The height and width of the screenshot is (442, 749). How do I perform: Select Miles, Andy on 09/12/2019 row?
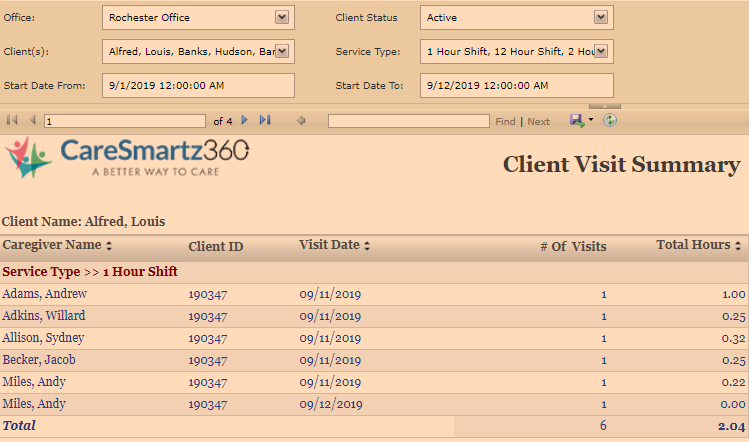point(34,404)
